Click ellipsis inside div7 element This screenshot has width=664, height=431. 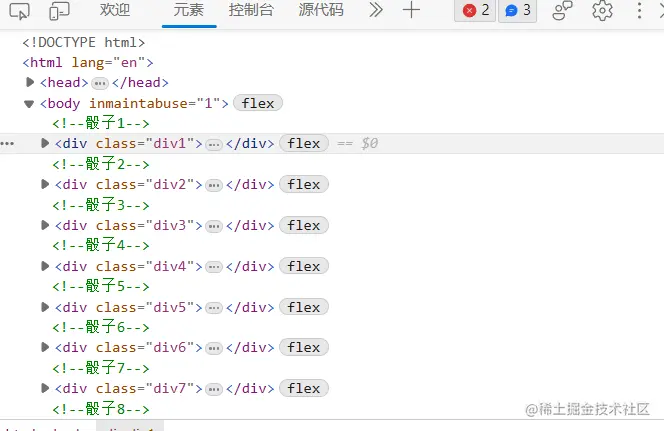[214, 390]
